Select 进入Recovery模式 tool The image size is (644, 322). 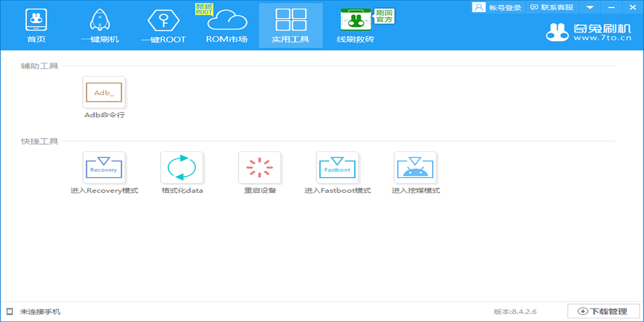click(x=104, y=167)
